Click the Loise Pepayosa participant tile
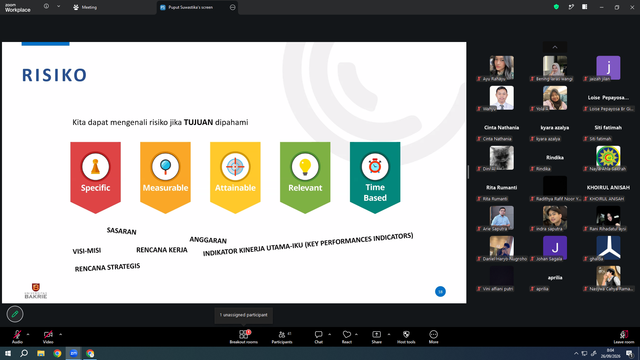This screenshot has height=360, width=640. 608,98
